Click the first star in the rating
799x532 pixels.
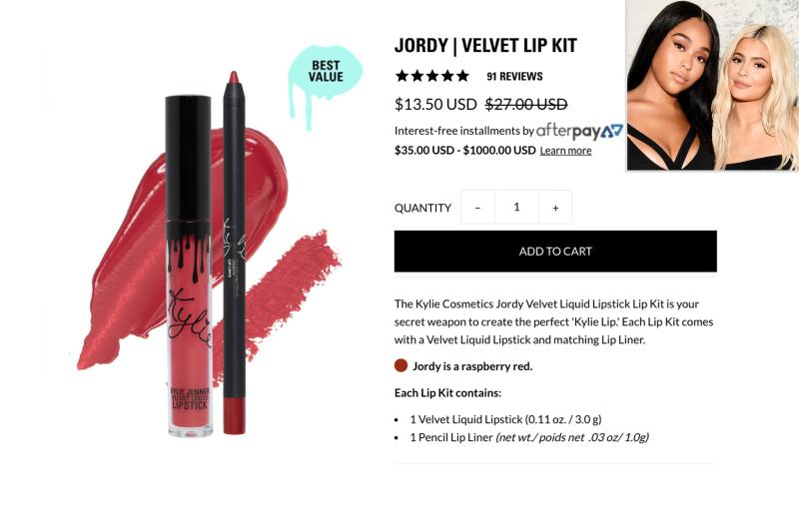coord(402,76)
